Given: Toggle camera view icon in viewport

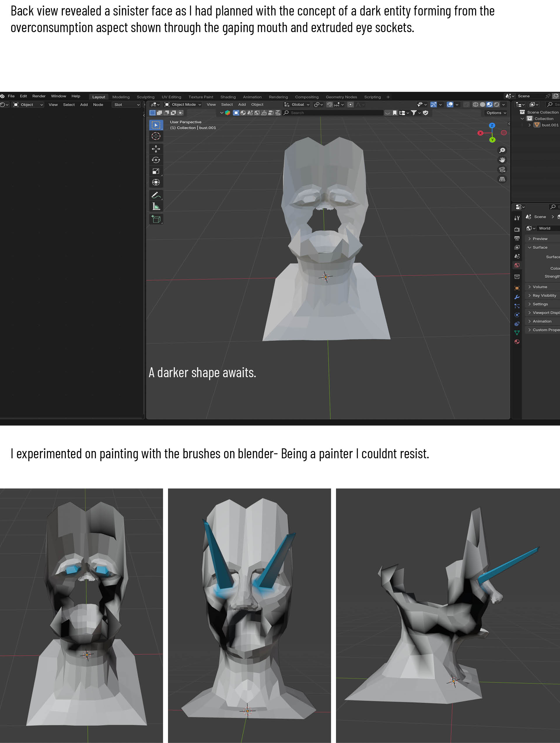Looking at the screenshot, I should 502,169.
